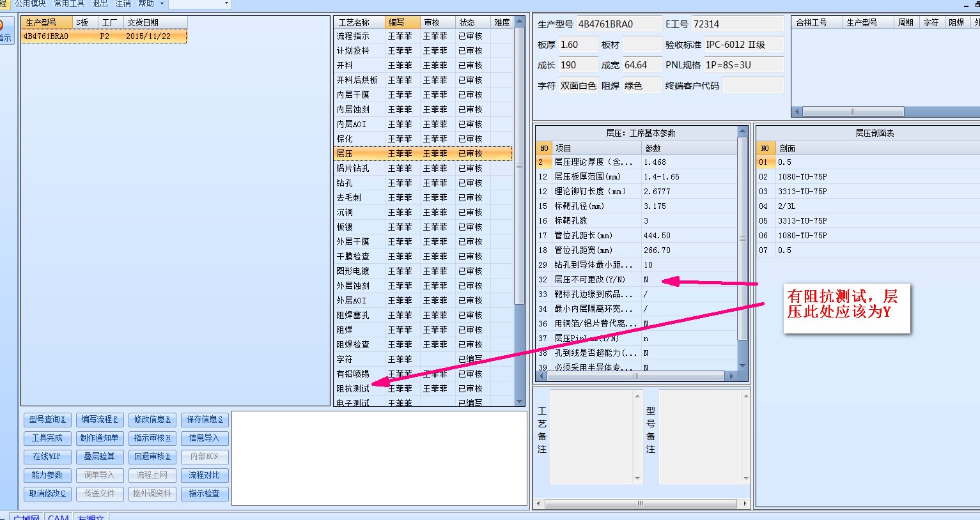
Task: Select the 02 1080-TU-75P row in 层压剖面表
Action: (x=867, y=177)
